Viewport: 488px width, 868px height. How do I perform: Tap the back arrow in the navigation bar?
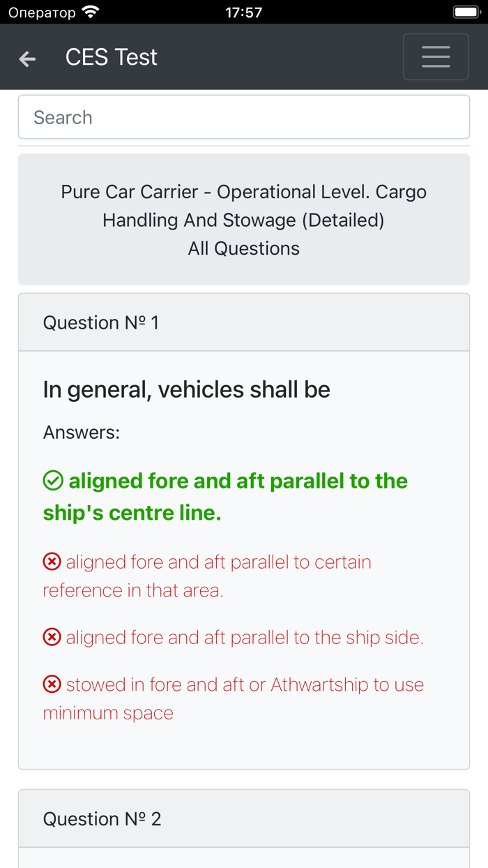tap(26, 59)
